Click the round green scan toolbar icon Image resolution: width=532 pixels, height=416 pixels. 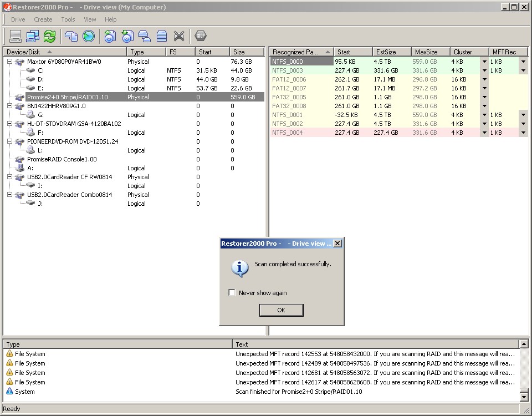[89, 36]
